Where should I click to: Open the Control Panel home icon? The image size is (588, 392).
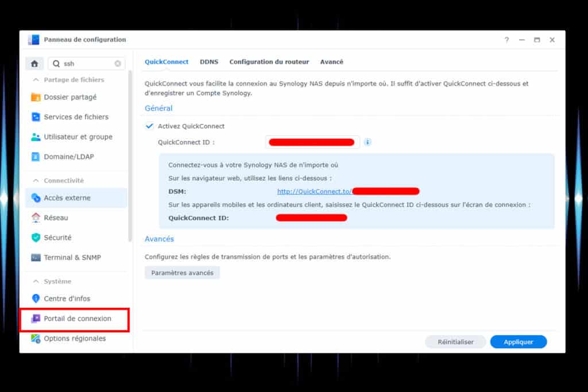click(34, 64)
